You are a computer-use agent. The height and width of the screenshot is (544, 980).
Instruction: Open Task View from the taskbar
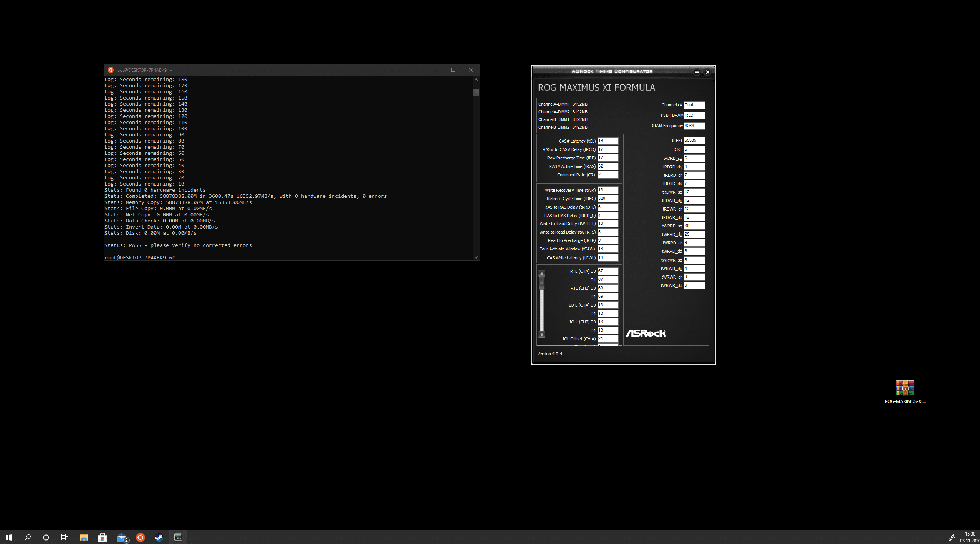click(x=65, y=537)
